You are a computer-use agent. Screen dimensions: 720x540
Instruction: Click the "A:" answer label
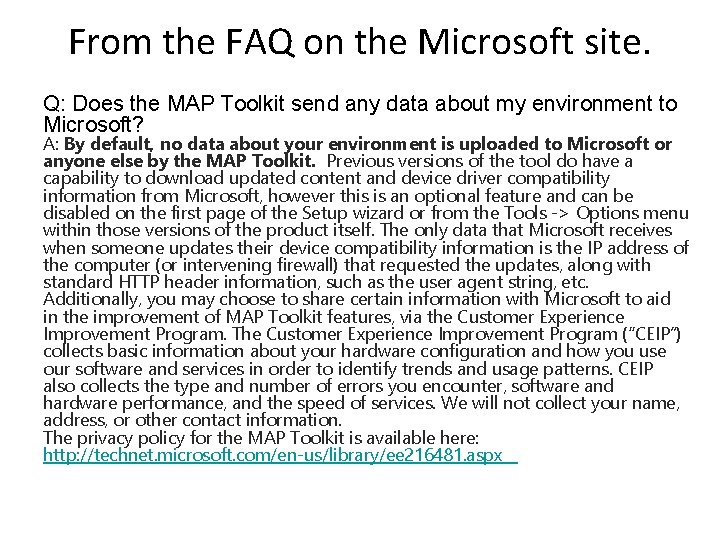(x=51, y=144)
